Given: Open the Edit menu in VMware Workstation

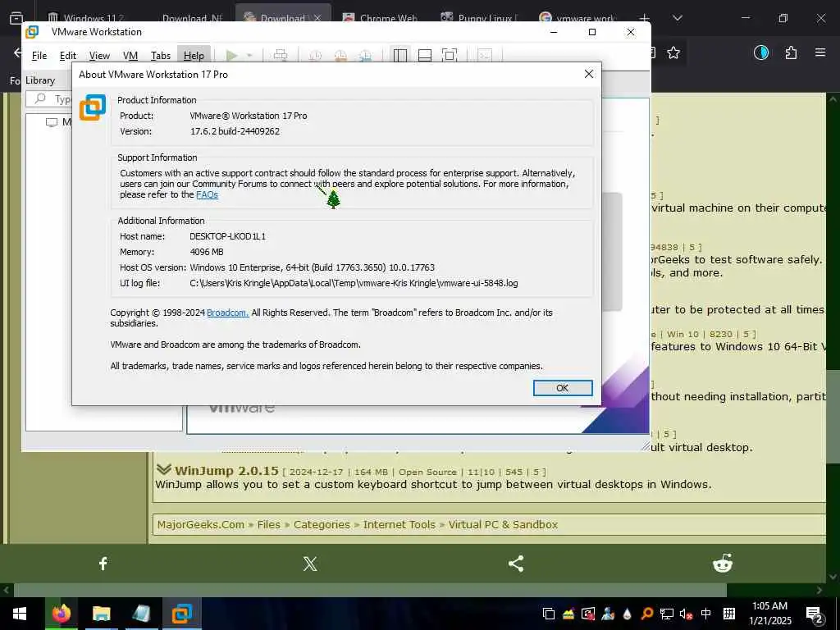Looking at the screenshot, I should pyautogui.click(x=68, y=56).
